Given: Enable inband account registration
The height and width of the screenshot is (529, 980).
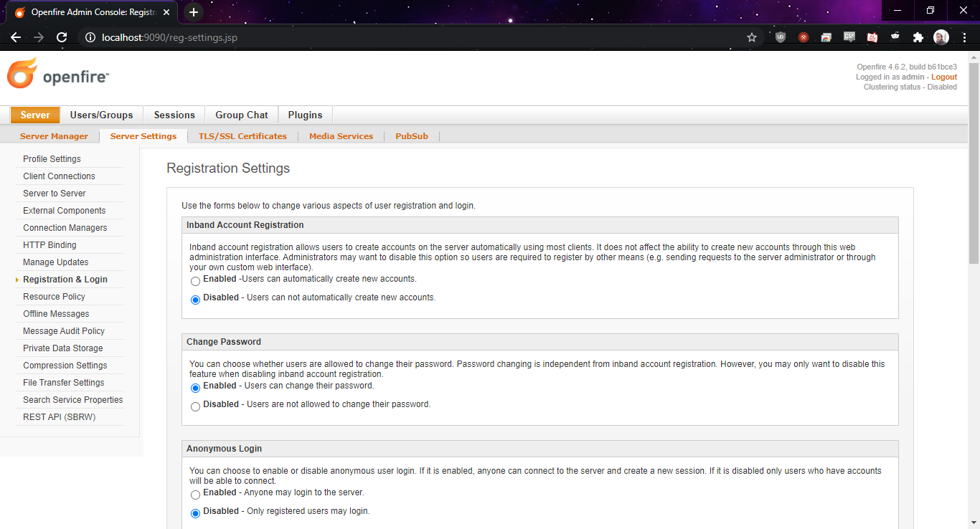Looking at the screenshot, I should coord(195,282).
